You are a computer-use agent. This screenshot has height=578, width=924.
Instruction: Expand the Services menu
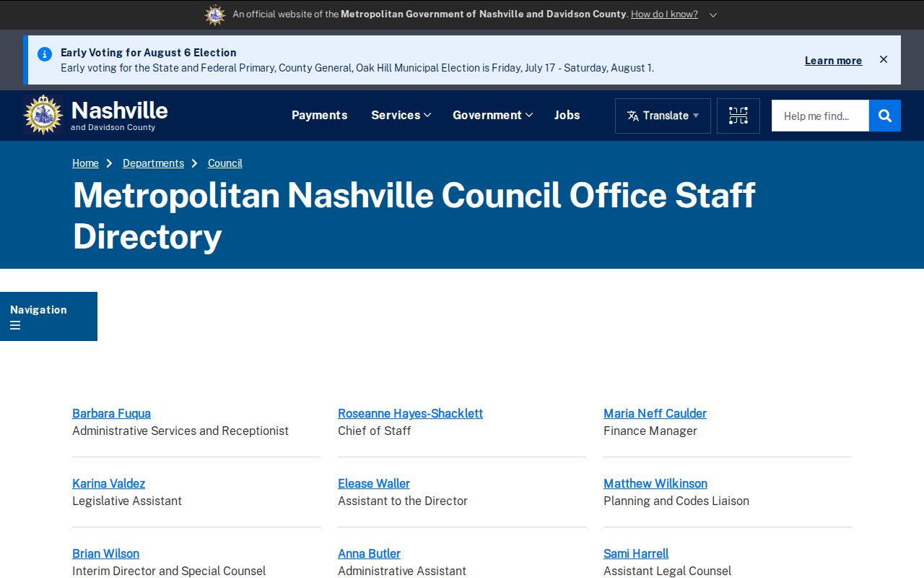[401, 115]
